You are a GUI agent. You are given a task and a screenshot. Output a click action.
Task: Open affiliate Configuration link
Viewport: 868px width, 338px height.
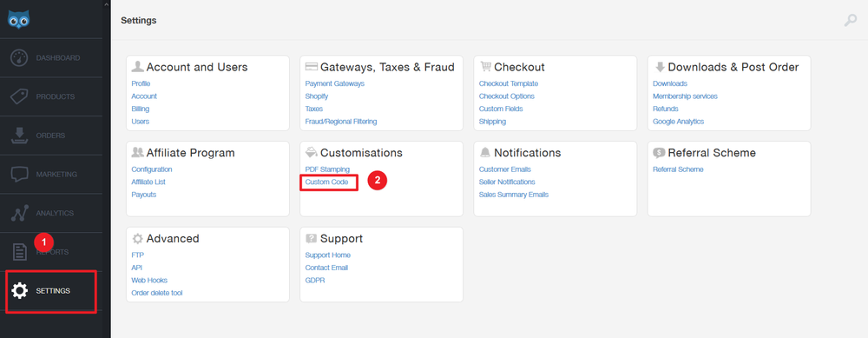[152, 169]
